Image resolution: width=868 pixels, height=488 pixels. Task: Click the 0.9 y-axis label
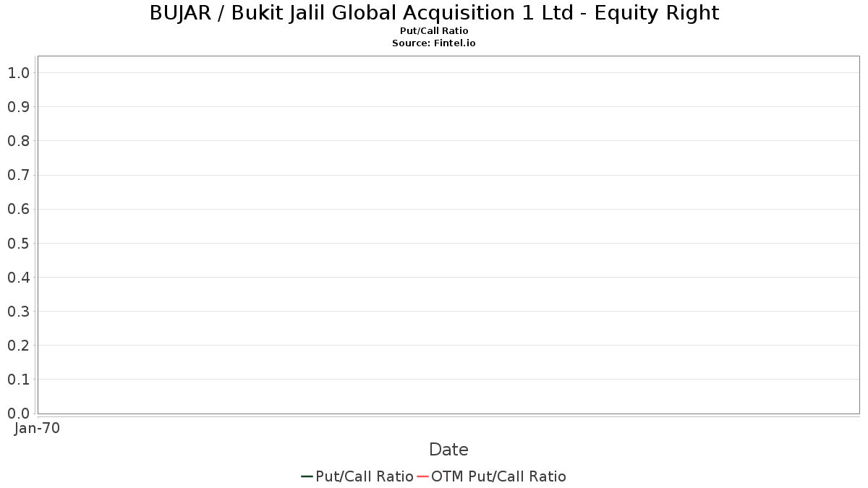pyautogui.click(x=18, y=106)
